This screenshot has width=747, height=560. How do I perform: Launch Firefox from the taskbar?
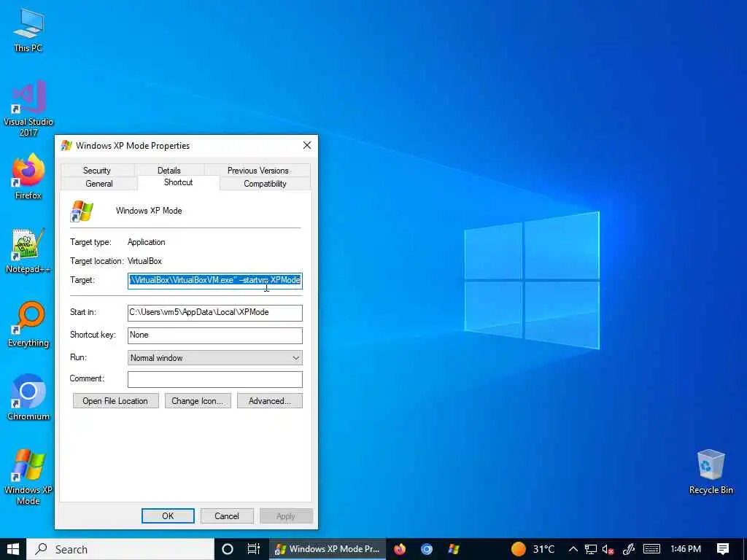400,549
